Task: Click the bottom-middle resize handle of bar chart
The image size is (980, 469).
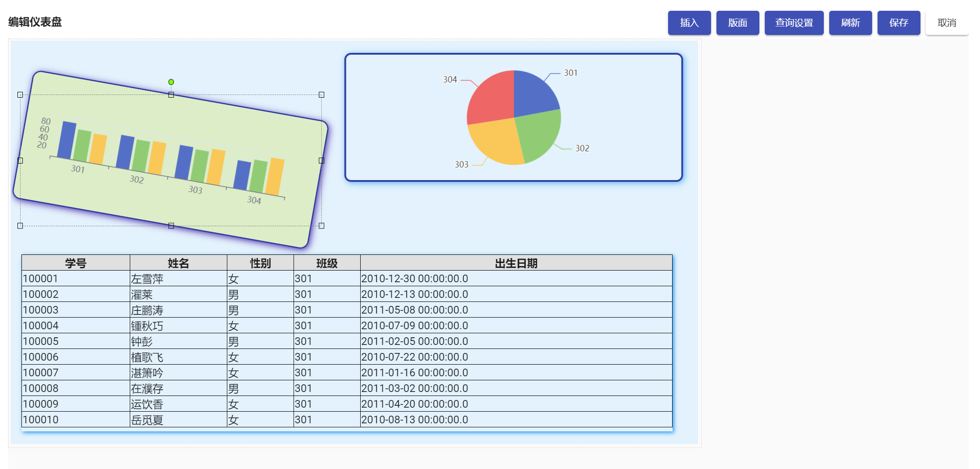Action: tap(171, 226)
